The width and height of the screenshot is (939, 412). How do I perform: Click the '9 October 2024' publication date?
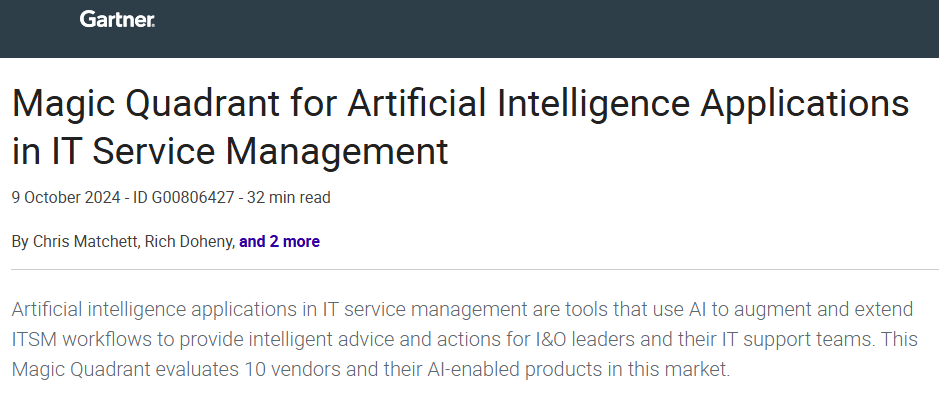click(x=65, y=198)
